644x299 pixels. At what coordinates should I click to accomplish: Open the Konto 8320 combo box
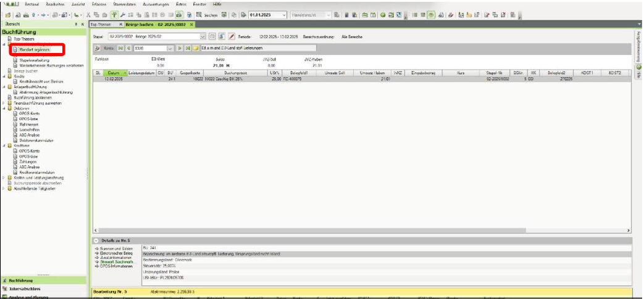tap(169, 48)
